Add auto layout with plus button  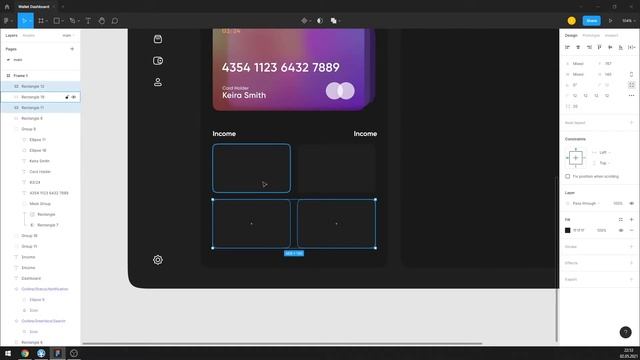631,122
